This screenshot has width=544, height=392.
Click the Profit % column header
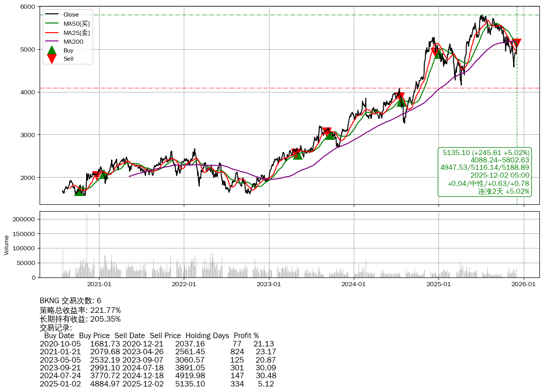point(246,336)
